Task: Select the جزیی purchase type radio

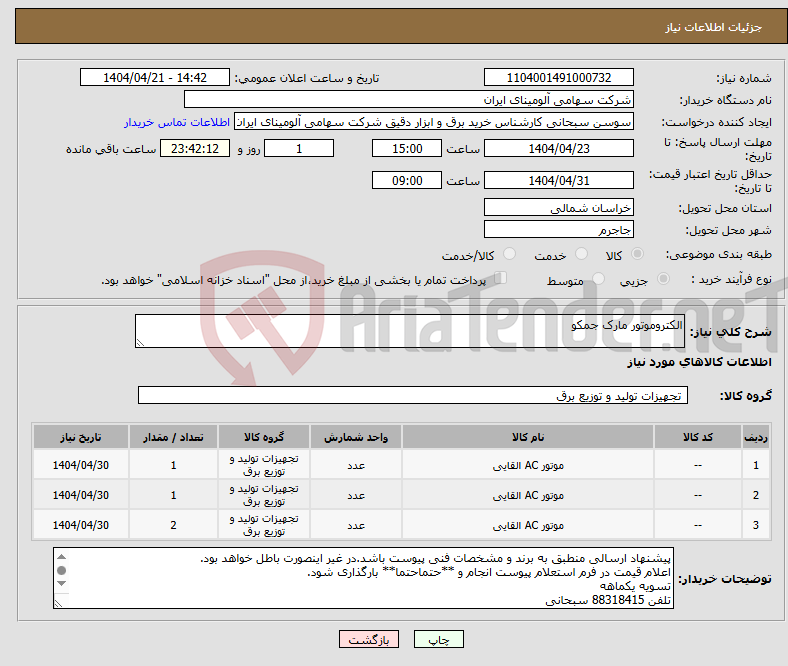Action: (x=663, y=278)
